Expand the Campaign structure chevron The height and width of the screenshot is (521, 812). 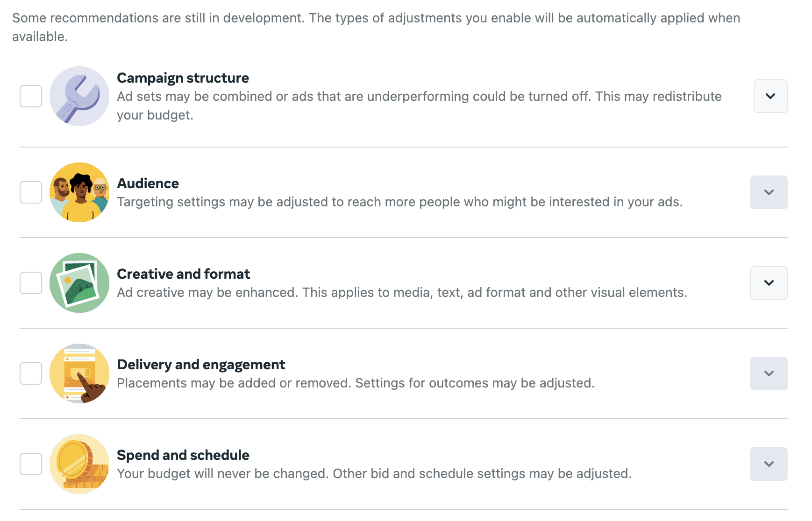click(770, 96)
